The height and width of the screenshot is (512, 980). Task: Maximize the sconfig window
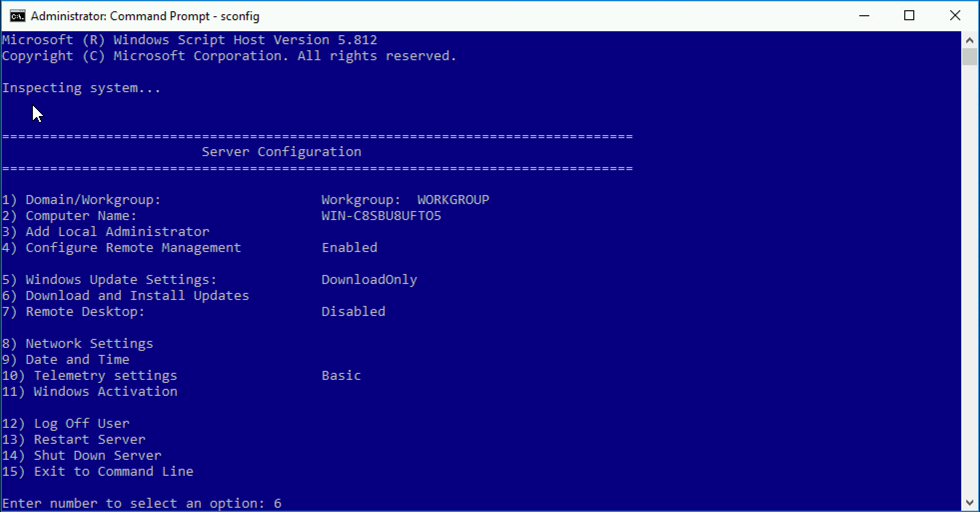click(x=909, y=16)
